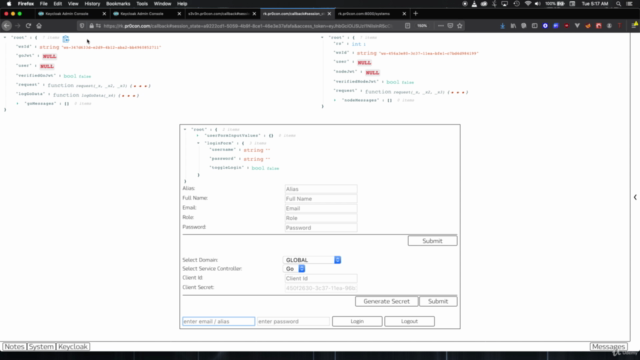
Task: Open the Firefox hamburger application menu
Action: [635, 26]
